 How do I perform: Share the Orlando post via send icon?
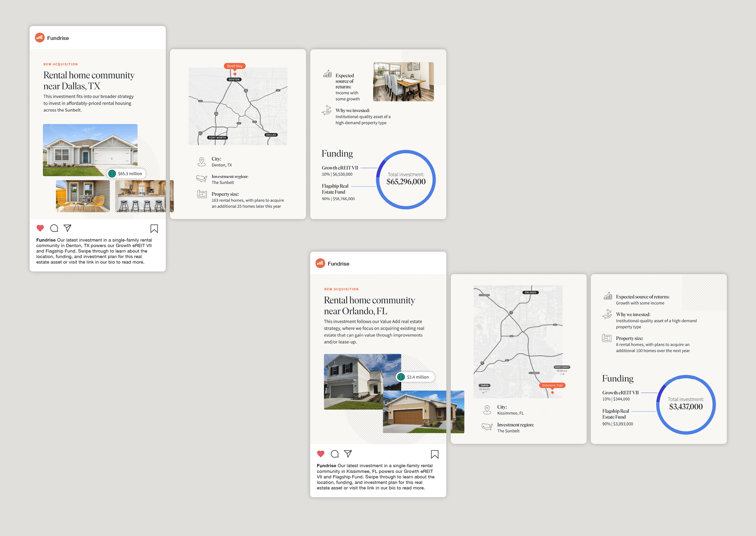click(348, 454)
